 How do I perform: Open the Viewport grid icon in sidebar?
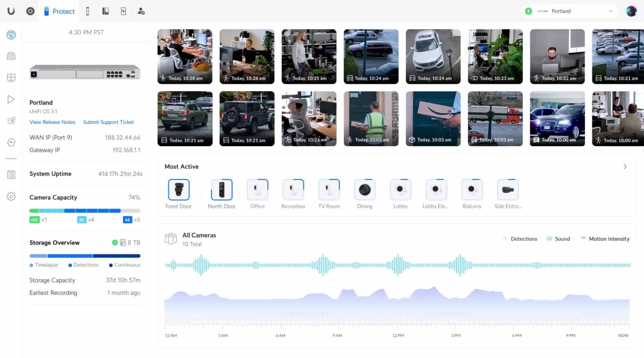click(11, 78)
